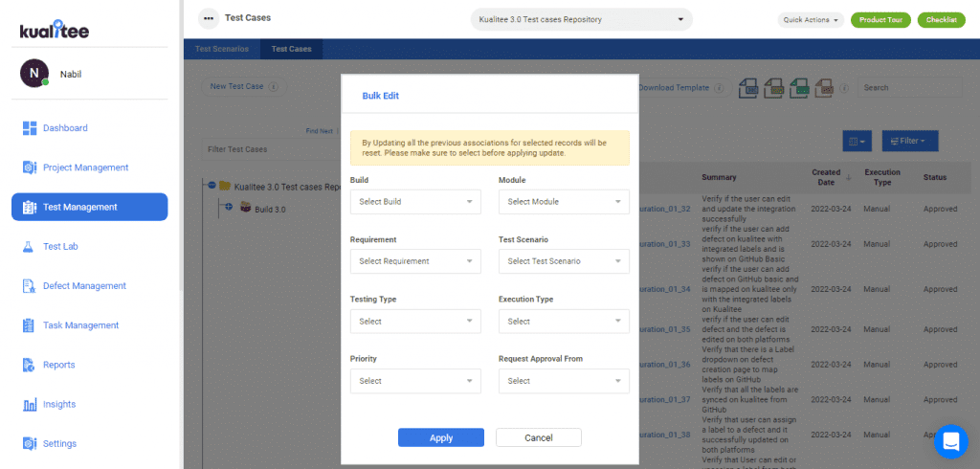Viewport: 980px width, 469px height.
Task: Click the Created Date sort arrow
Action: coord(848,178)
